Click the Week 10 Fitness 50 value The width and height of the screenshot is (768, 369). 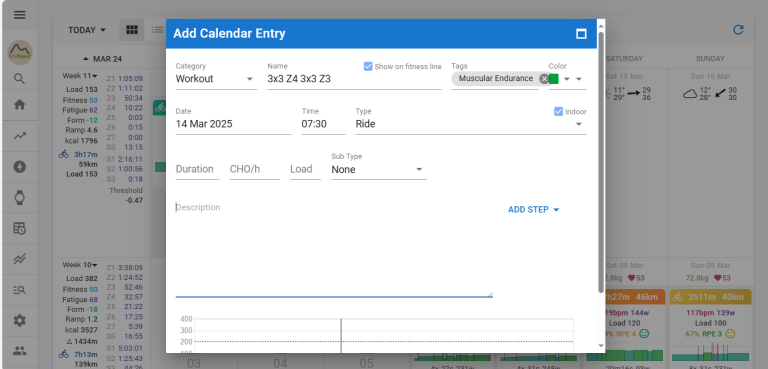click(x=80, y=290)
